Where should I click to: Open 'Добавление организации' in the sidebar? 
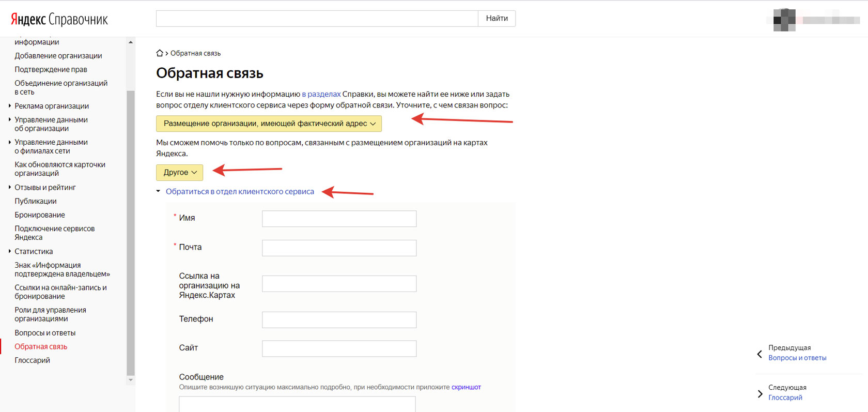point(58,56)
